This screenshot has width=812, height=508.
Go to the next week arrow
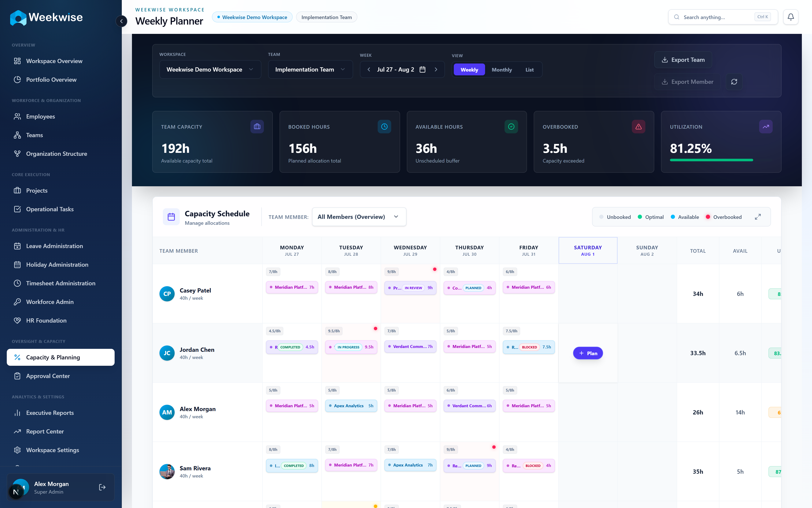click(436, 70)
